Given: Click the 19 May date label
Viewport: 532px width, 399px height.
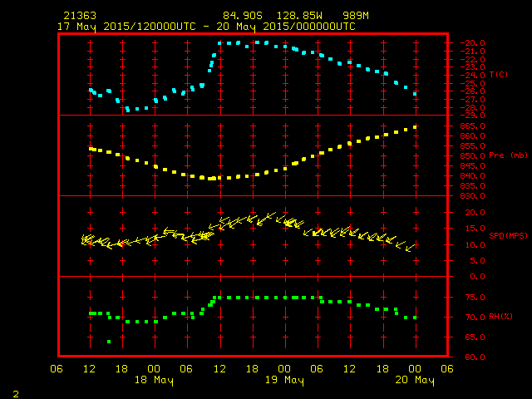Looking at the screenshot, I should [x=284, y=380].
